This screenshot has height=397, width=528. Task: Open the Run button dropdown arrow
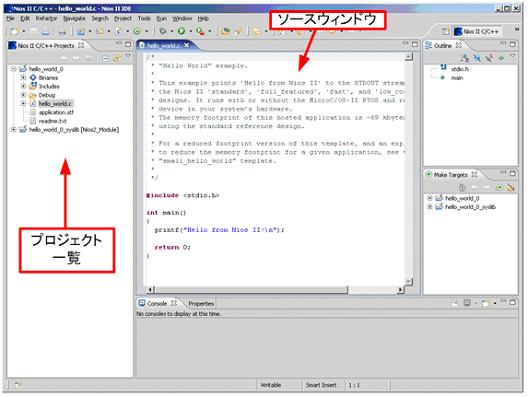pyautogui.click(x=190, y=31)
